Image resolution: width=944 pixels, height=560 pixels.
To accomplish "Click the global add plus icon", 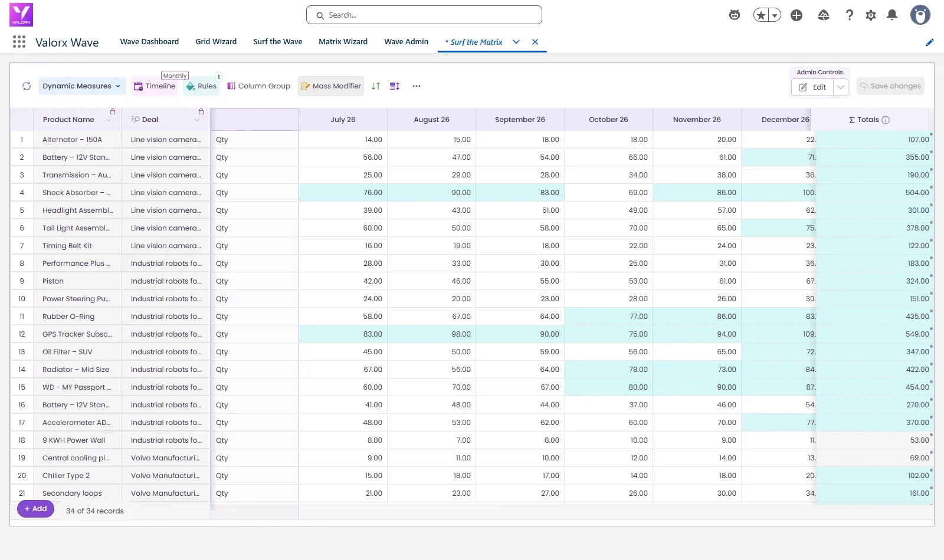I will point(796,15).
